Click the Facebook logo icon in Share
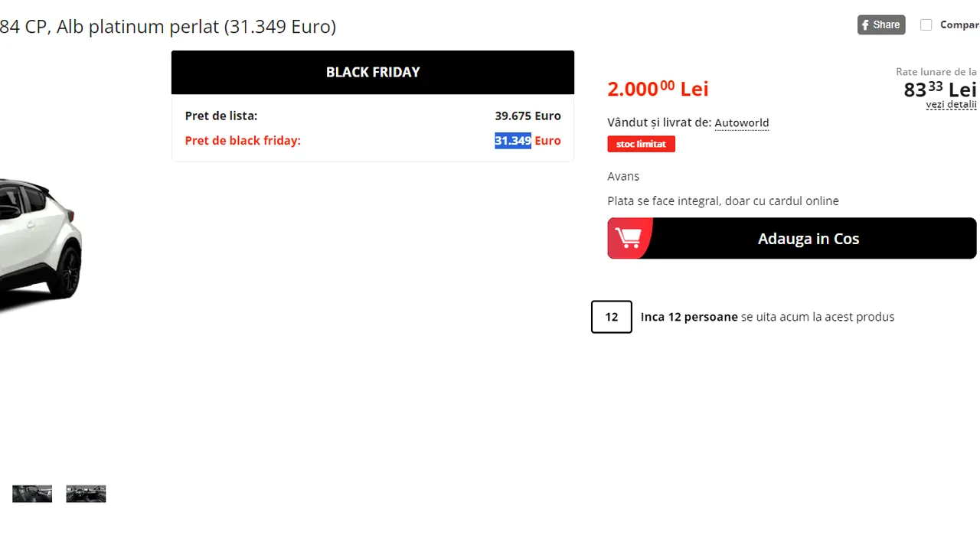The image size is (980, 551). click(865, 24)
